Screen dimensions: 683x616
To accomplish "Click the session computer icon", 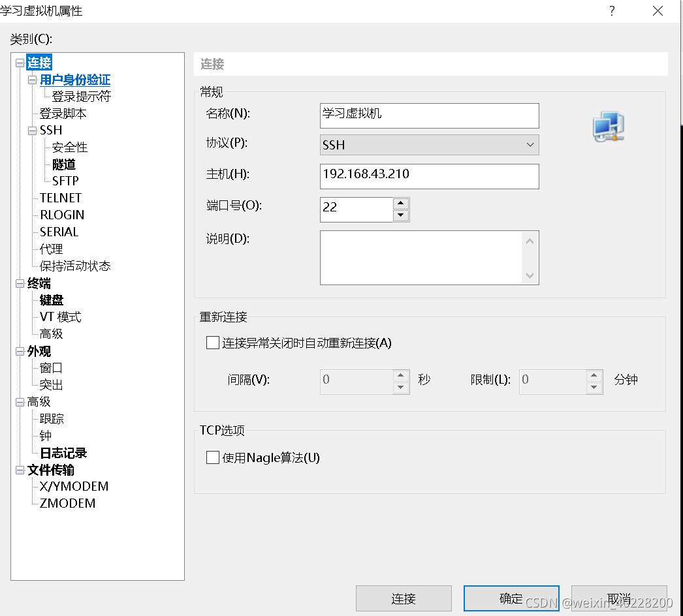I will (608, 128).
